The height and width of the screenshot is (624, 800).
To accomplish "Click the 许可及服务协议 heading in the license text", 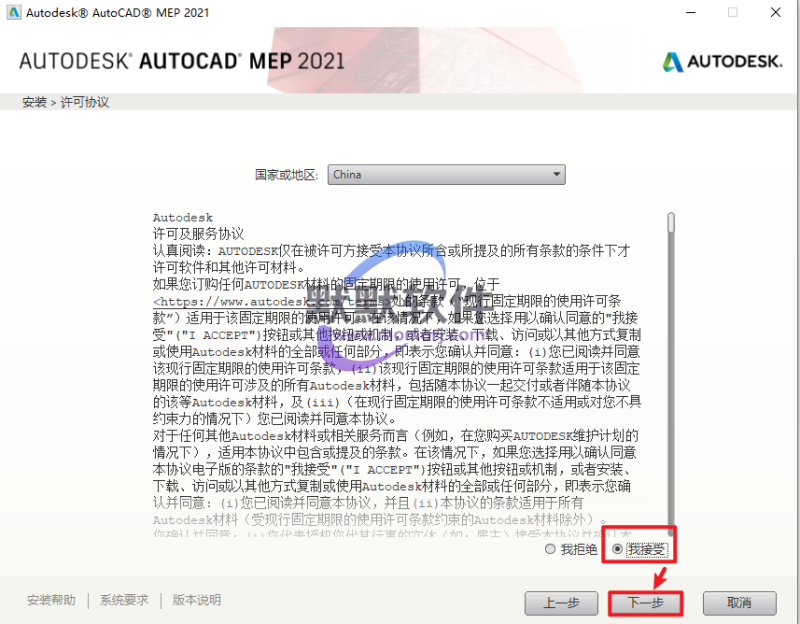I will [x=190, y=233].
